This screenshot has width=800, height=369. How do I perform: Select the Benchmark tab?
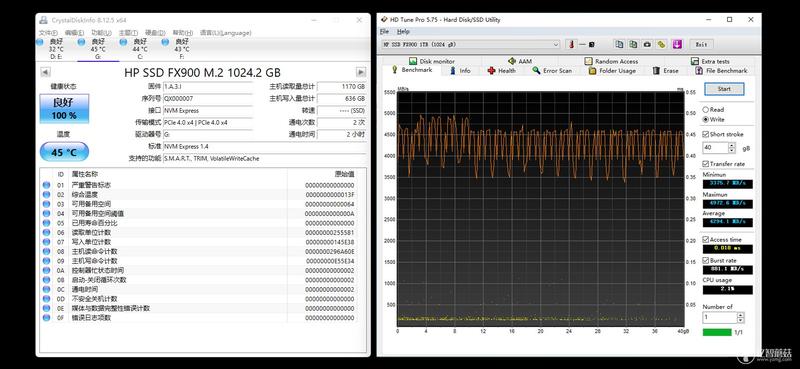pyautogui.click(x=412, y=70)
